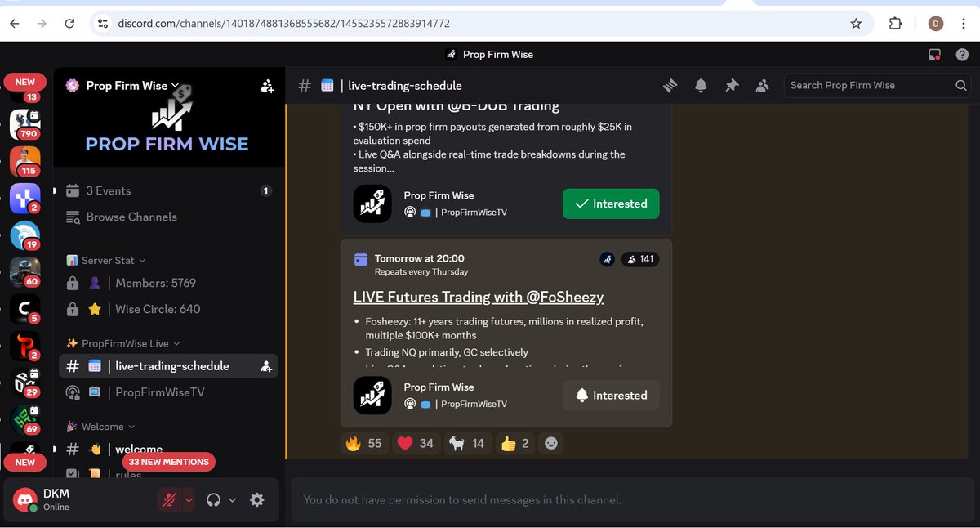
Task: Select Wise Circle: 640 channel
Action: (x=167, y=309)
